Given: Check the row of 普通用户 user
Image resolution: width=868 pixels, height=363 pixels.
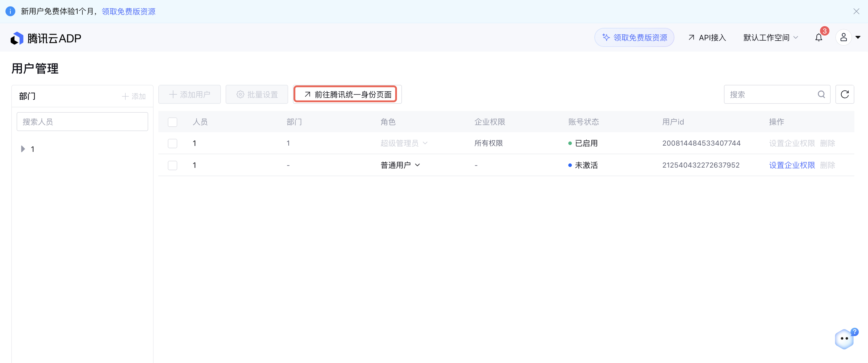Looking at the screenshot, I should tap(173, 165).
